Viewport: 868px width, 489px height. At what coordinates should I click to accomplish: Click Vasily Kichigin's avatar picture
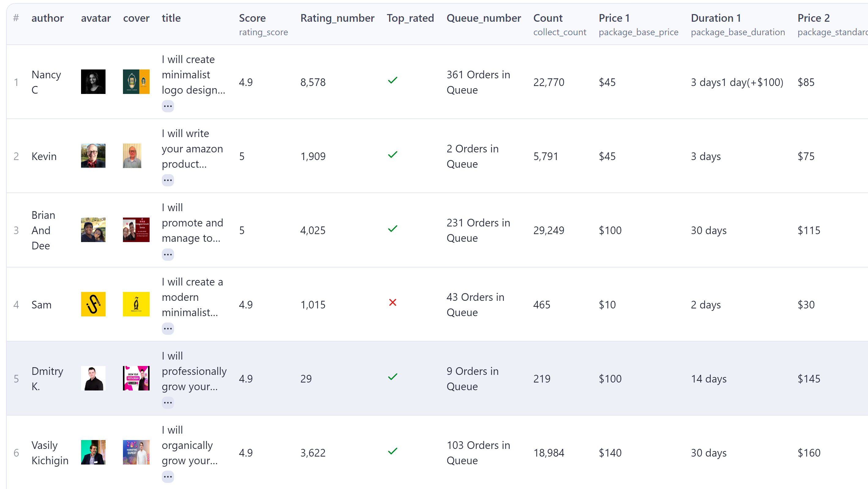click(93, 452)
